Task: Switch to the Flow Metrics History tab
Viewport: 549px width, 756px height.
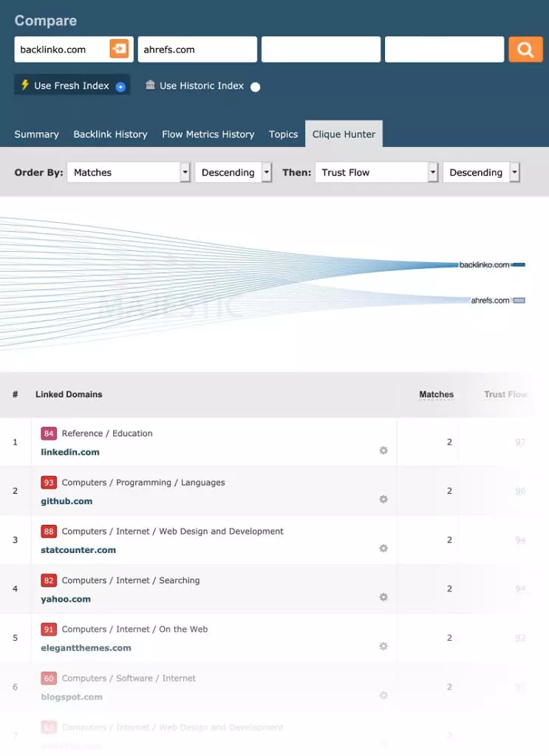Action: (208, 134)
